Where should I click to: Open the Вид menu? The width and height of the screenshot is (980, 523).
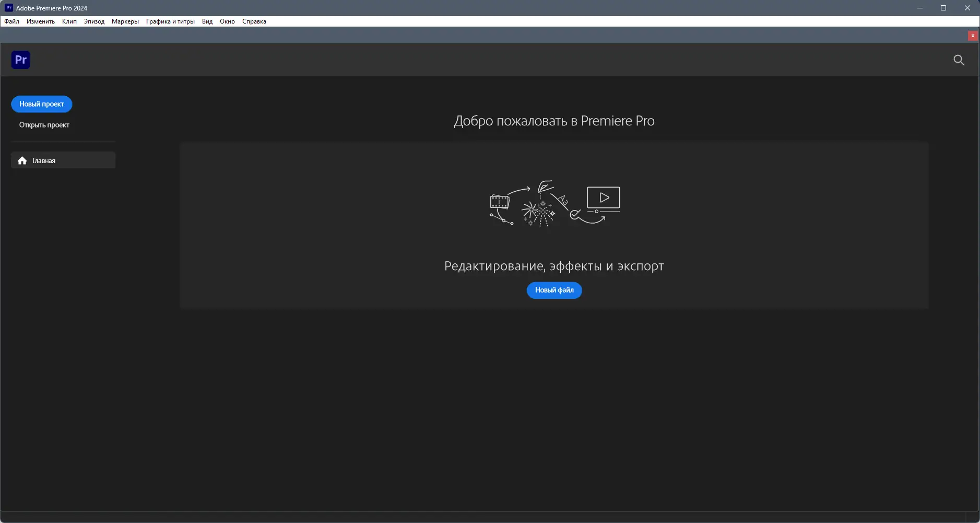(206, 21)
